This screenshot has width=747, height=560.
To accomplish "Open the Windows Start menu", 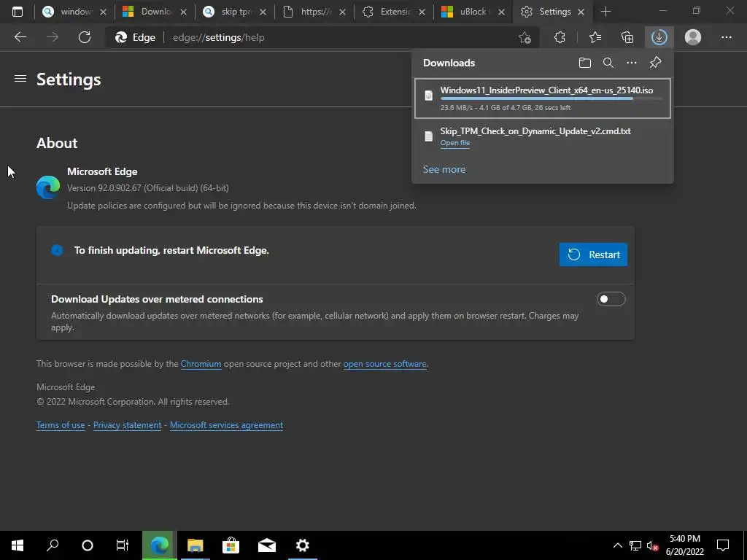I will click(x=18, y=545).
